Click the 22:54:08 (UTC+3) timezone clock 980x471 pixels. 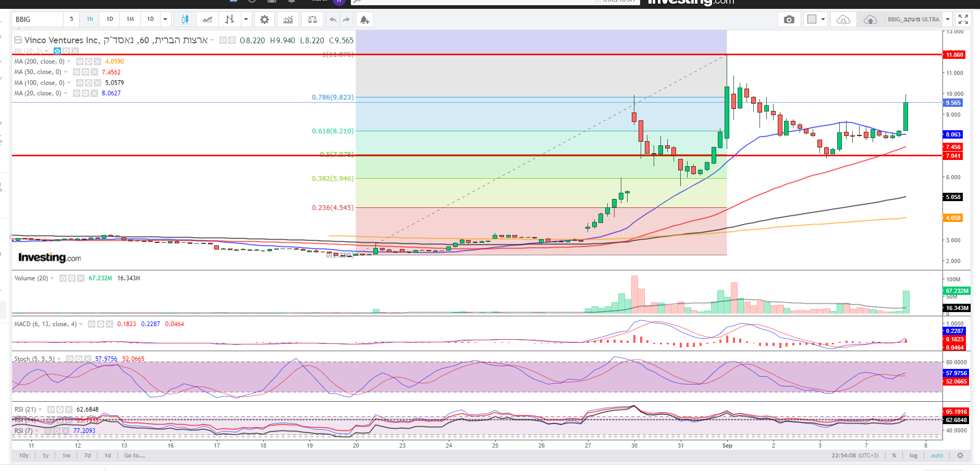(855, 455)
